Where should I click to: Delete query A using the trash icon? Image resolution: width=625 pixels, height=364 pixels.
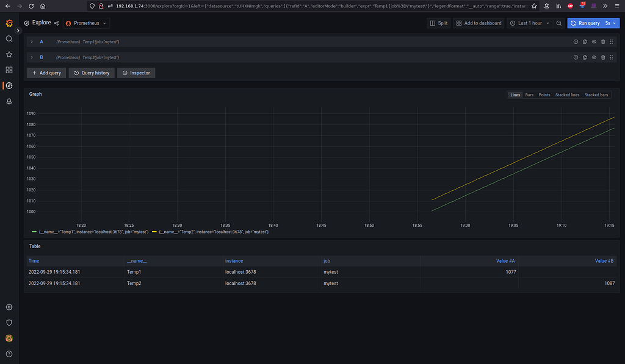pos(603,41)
